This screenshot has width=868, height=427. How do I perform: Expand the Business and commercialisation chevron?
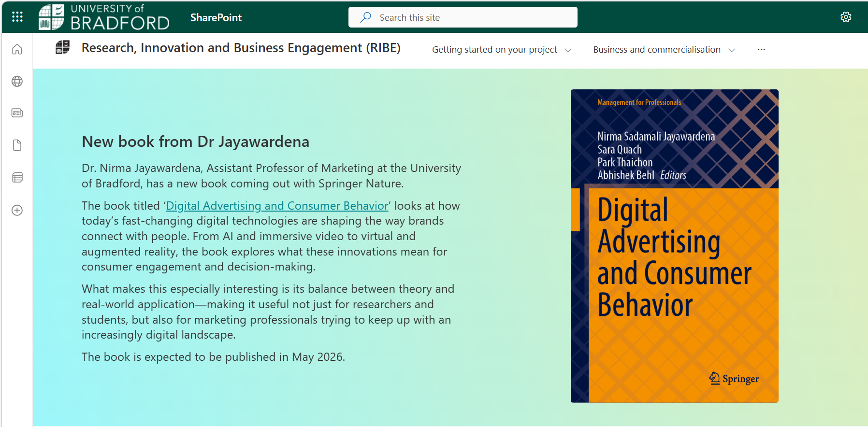pos(732,50)
